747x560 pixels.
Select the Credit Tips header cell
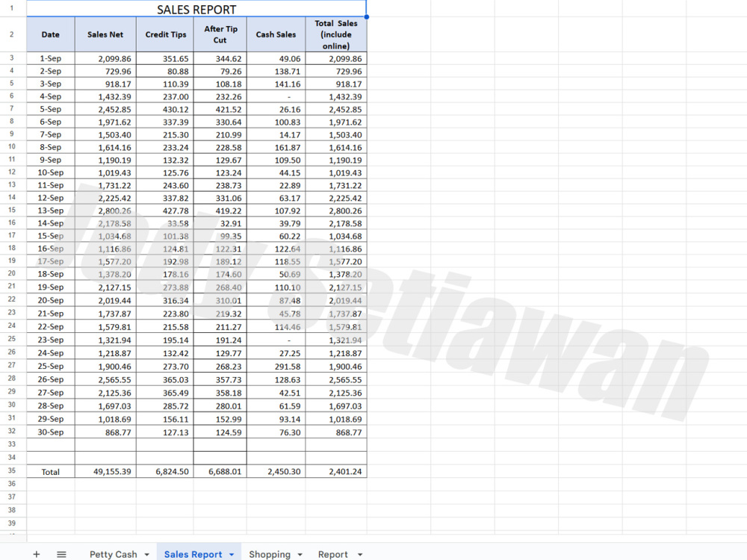coord(165,34)
